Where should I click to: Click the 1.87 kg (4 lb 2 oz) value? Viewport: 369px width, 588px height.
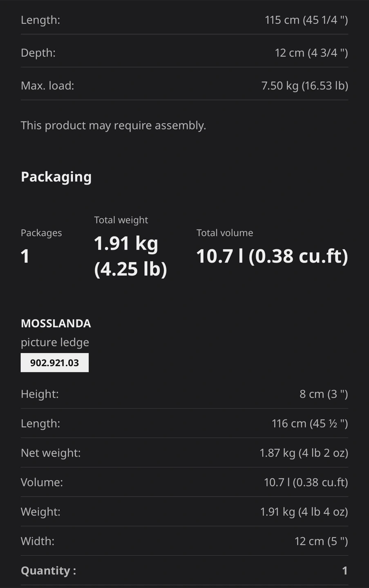tap(304, 452)
